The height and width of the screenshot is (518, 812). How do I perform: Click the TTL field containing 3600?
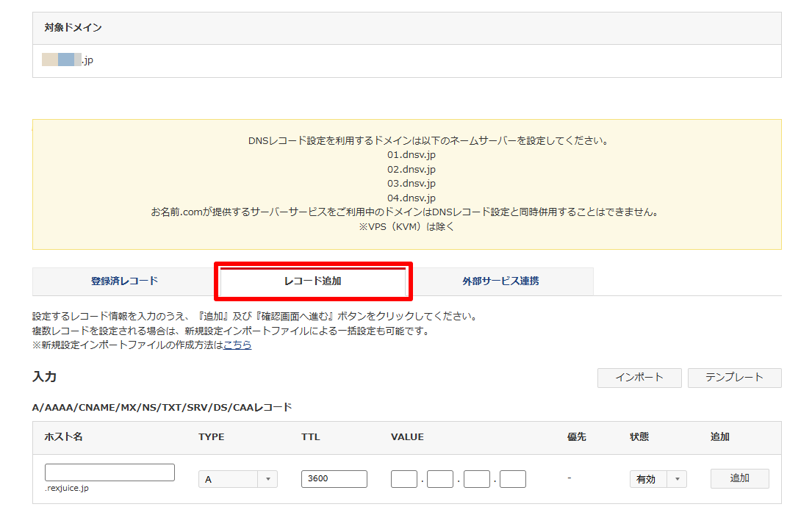tap(334, 479)
